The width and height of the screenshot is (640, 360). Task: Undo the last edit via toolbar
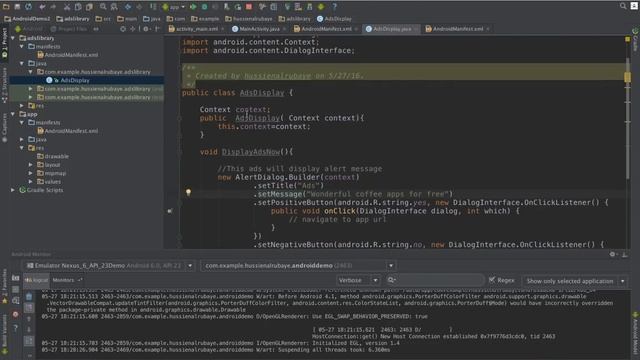[42, 7]
